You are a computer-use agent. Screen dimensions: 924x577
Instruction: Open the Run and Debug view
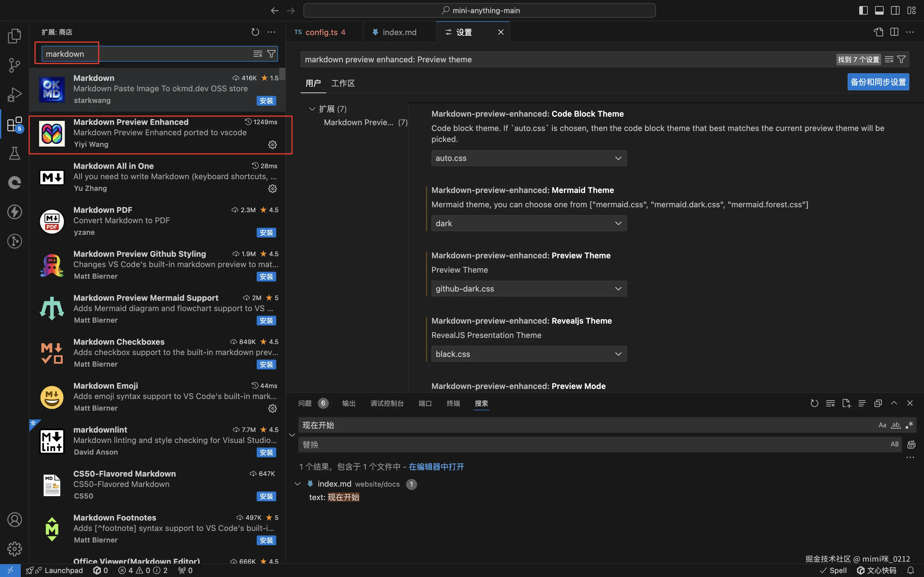coord(14,95)
